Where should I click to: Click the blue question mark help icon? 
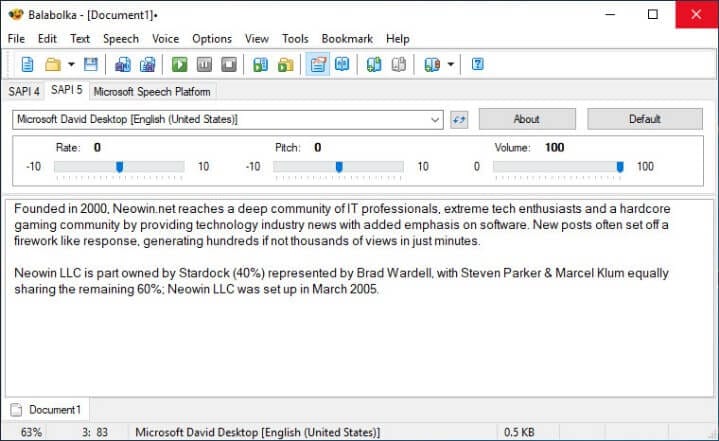[477, 64]
